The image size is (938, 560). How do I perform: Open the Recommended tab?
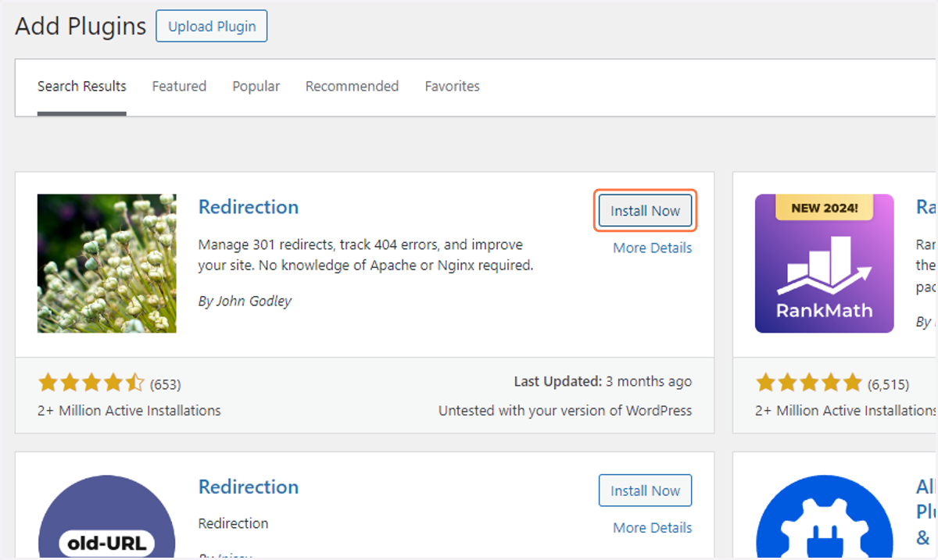click(352, 87)
